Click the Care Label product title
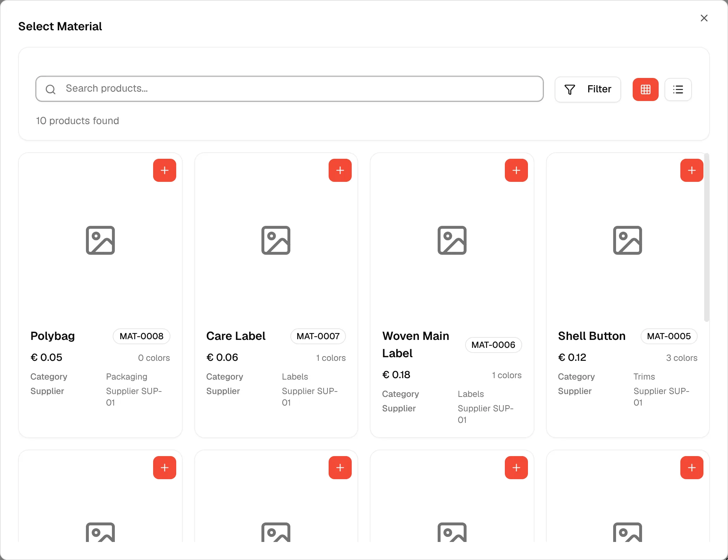 click(x=236, y=336)
